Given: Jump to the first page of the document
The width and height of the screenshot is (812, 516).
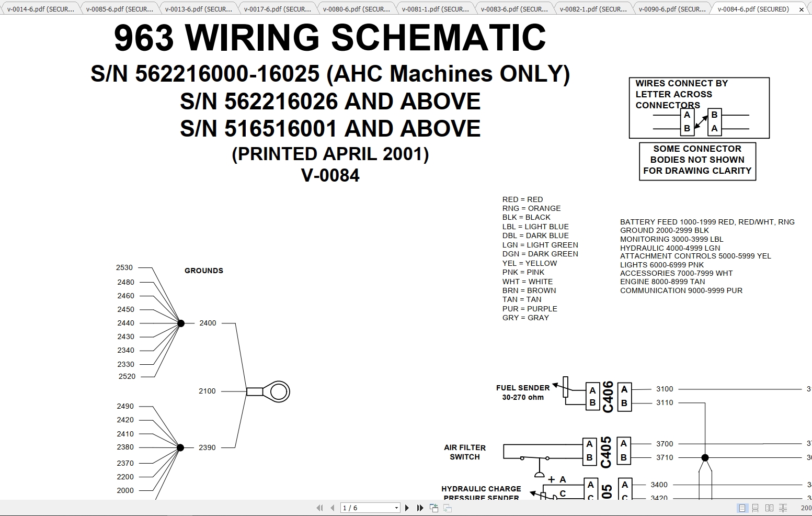Looking at the screenshot, I should click(x=321, y=508).
